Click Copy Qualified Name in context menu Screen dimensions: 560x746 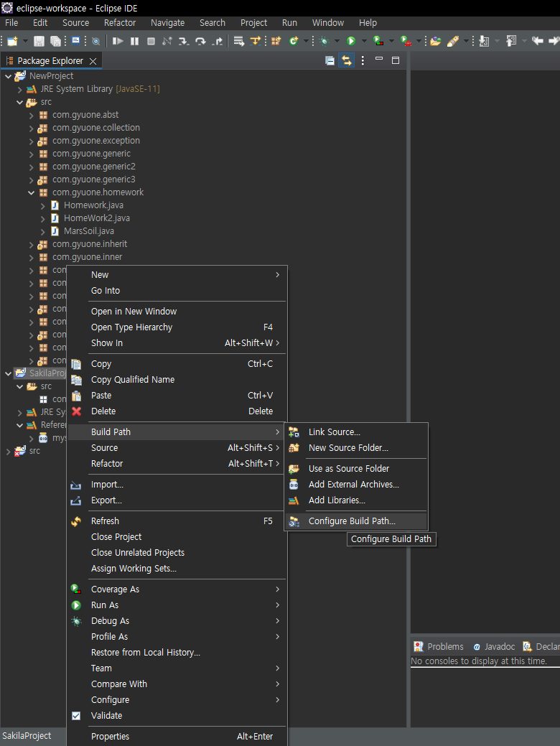click(177, 380)
